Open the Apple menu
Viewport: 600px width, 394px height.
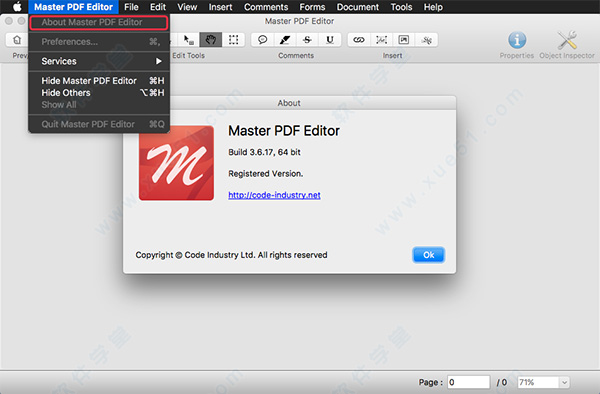coord(17,7)
